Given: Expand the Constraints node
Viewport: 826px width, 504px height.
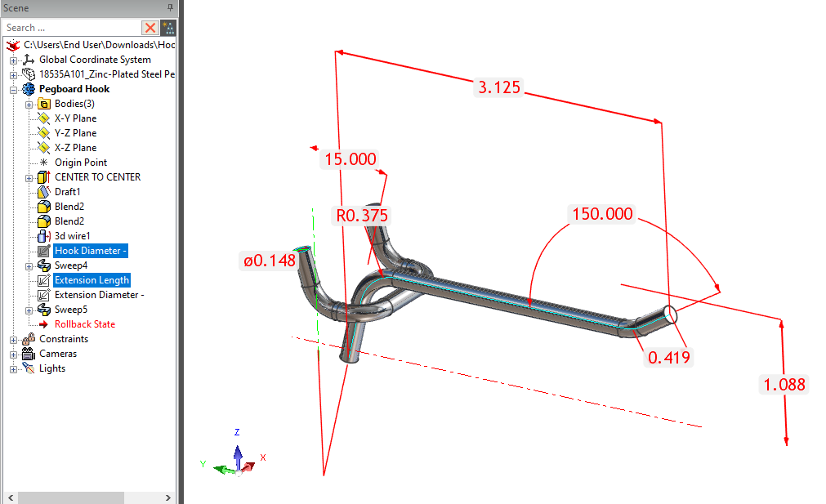Looking at the screenshot, I should point(13,339).
